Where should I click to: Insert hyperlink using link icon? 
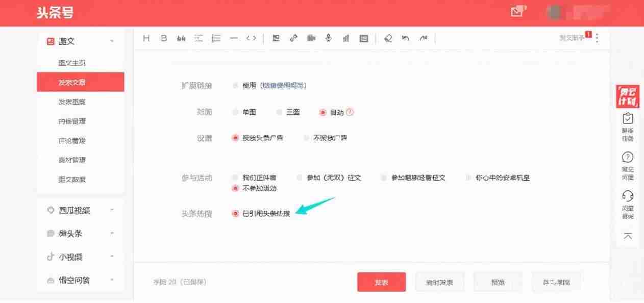point(293,38)
